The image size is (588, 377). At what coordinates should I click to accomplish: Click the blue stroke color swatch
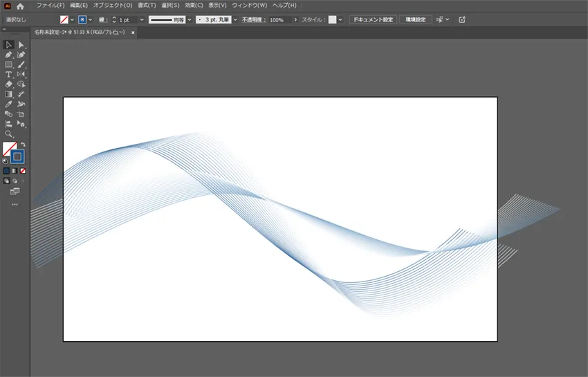coord(17,156)
